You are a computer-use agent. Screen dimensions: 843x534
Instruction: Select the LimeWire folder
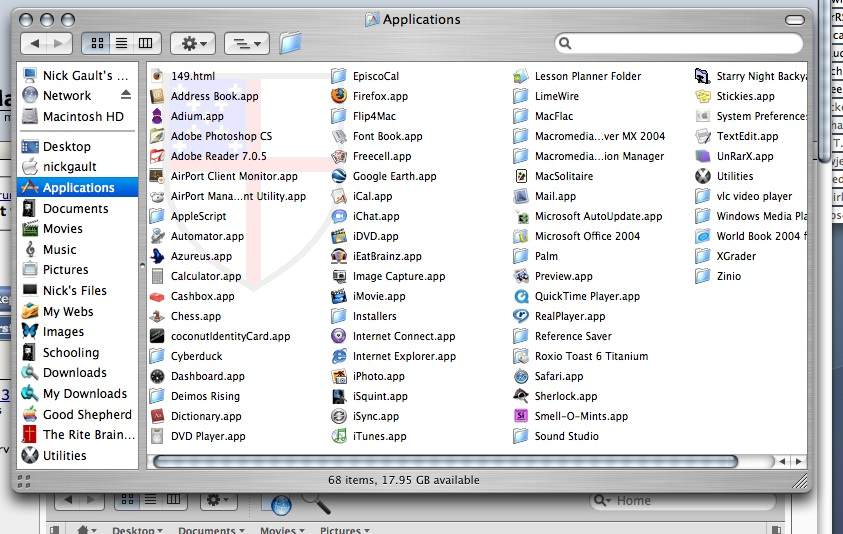[x=546, y=96]
